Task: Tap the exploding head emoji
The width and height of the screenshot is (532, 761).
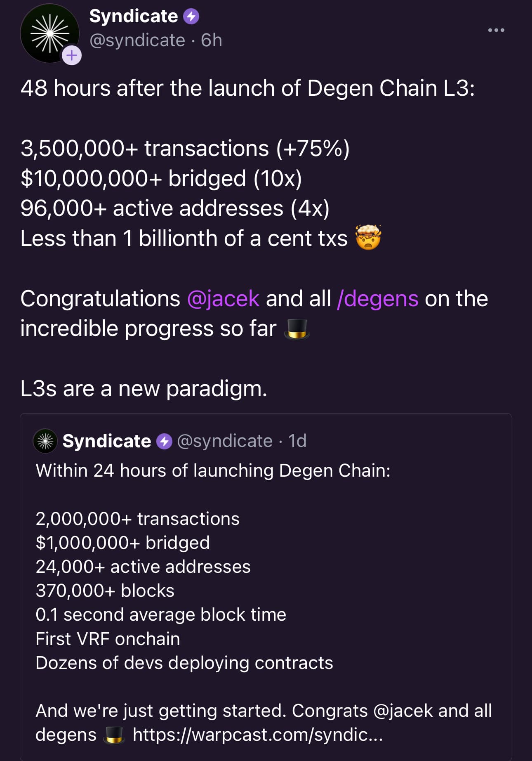Action: 369,237
